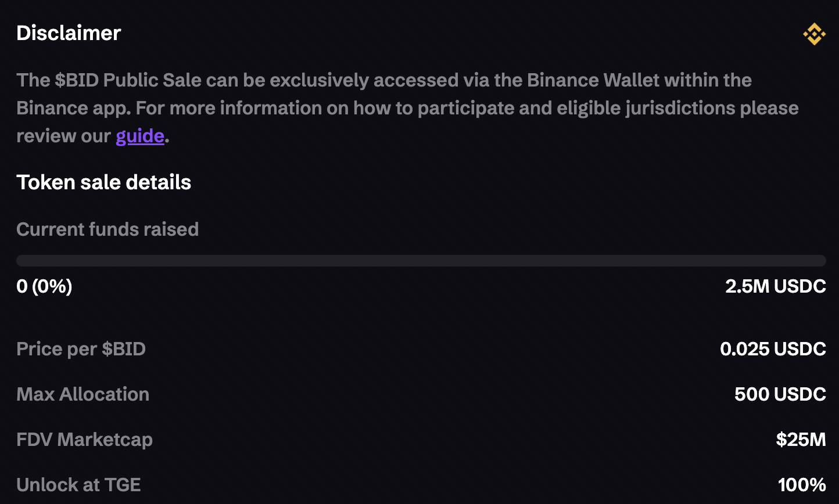The width and height of the screenshot is (839, 504).
Task: Click the $25M marketcap value
Action: 801,440
